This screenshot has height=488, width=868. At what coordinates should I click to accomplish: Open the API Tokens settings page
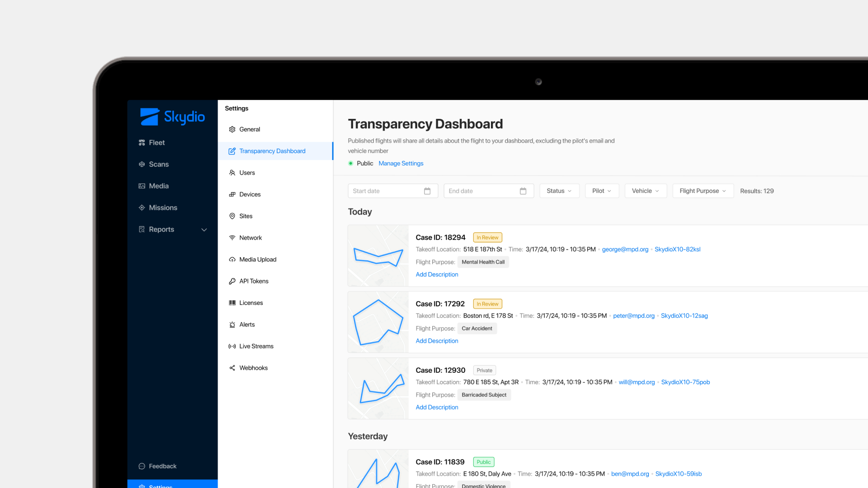click(254, 281)
